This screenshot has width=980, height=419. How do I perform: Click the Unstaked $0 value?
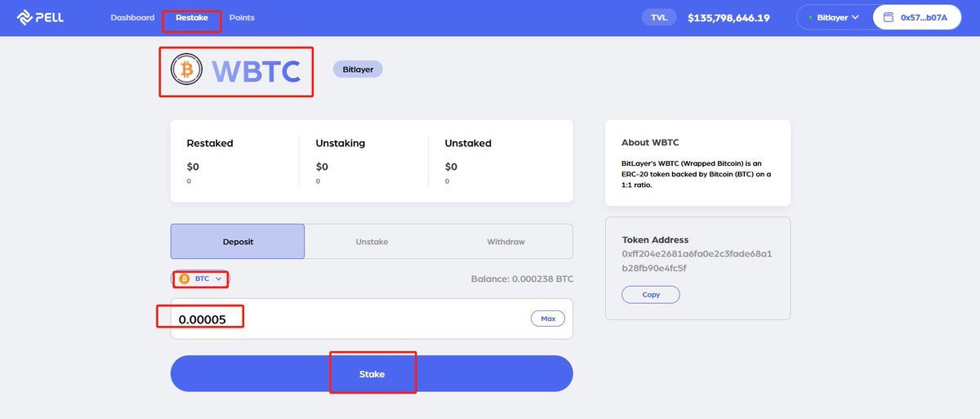[x=451, y=167]
